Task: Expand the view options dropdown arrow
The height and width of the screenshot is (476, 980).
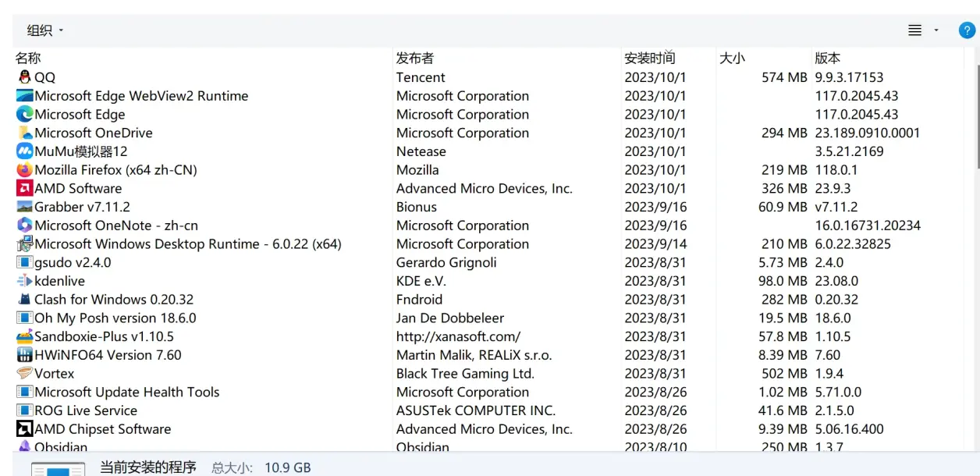Action: point(936,30)
